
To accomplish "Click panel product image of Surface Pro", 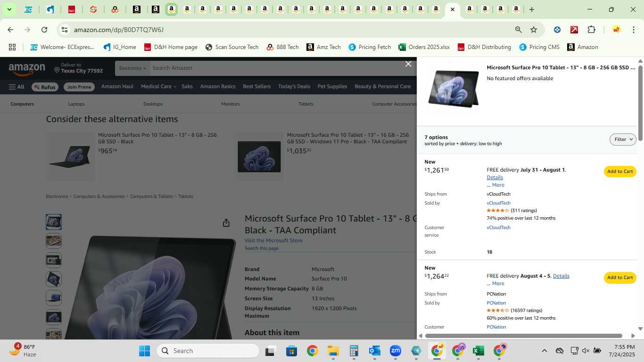I will click(x=453, y=89).
